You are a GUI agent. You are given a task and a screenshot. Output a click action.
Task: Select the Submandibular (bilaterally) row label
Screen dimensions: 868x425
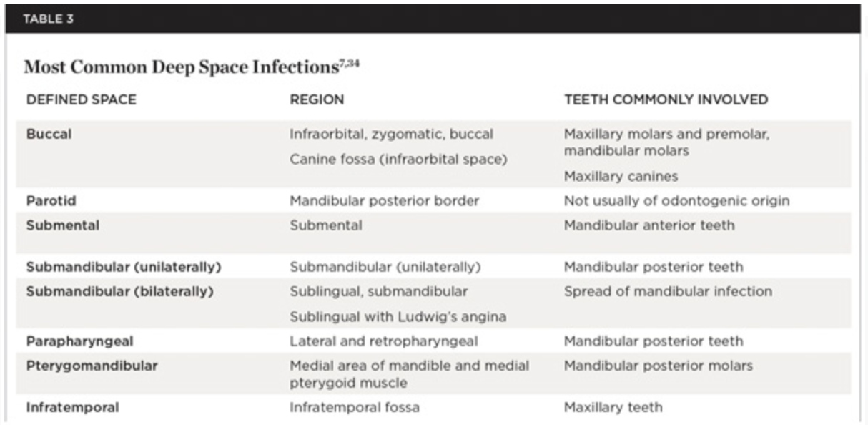(120, 291)
